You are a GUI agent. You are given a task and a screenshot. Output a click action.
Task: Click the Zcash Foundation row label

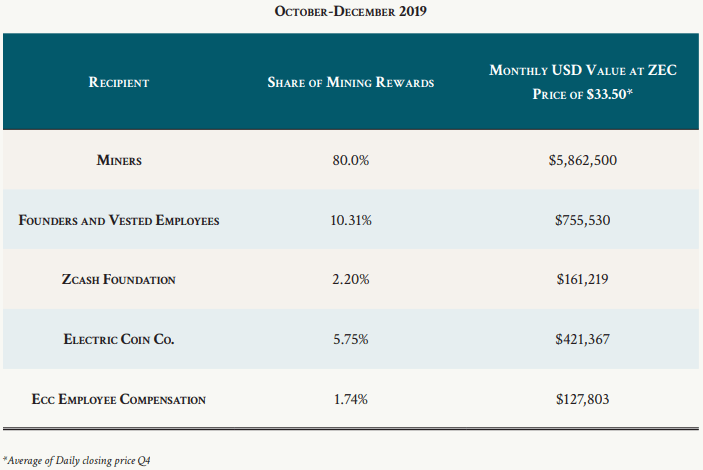(x=119, y=280)
